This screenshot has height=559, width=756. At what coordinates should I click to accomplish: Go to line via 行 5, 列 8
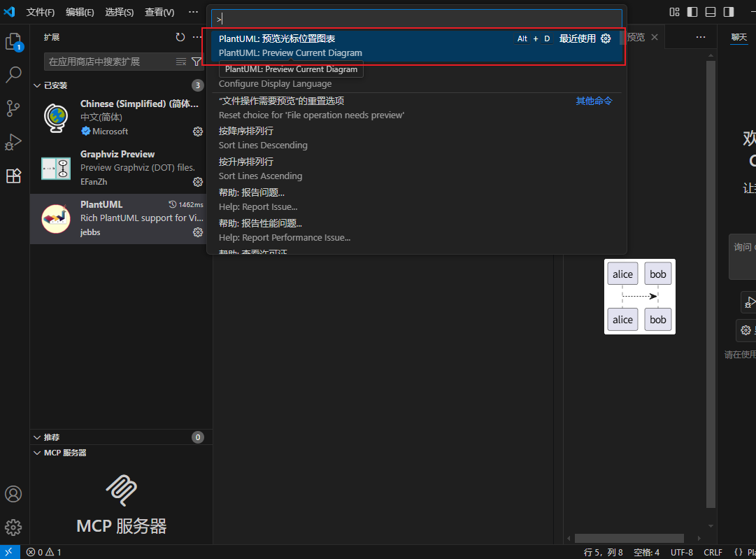[603, 552]
